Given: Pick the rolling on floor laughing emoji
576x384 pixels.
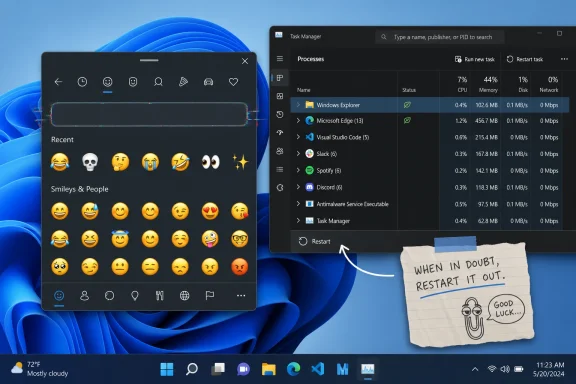Looking at the screenshot, I should tap(180, 162).
